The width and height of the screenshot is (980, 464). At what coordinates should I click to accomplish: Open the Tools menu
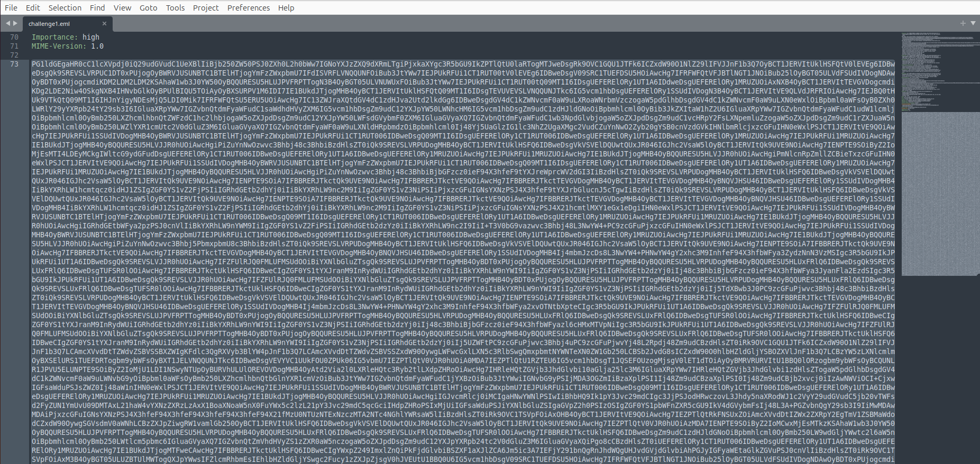pyautogui.click(x=175, y=7)
